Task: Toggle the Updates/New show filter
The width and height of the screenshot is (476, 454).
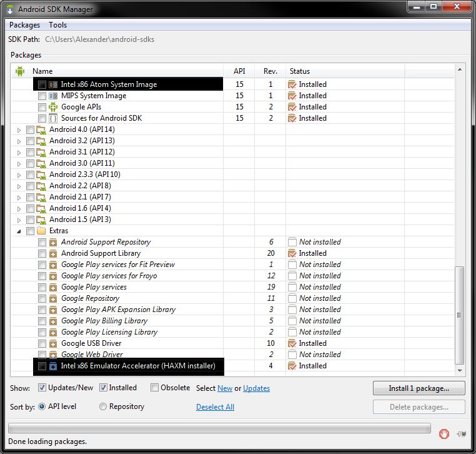Action: click(42, 388)
